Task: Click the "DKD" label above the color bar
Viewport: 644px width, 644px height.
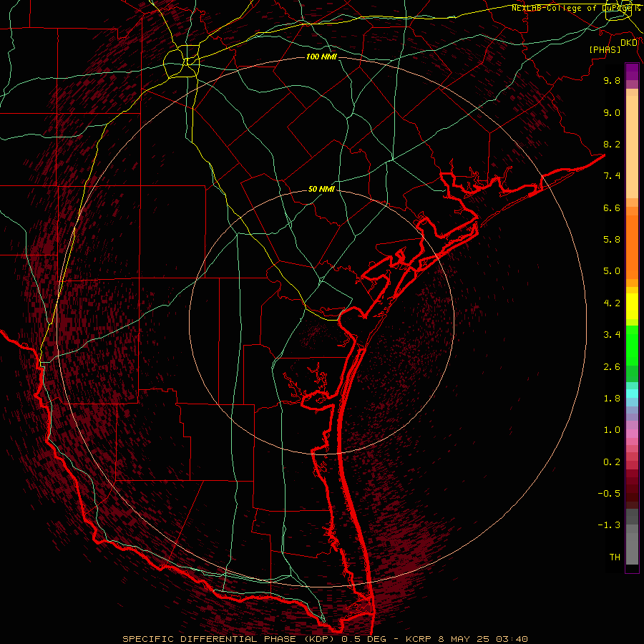Action: [629, 43]
